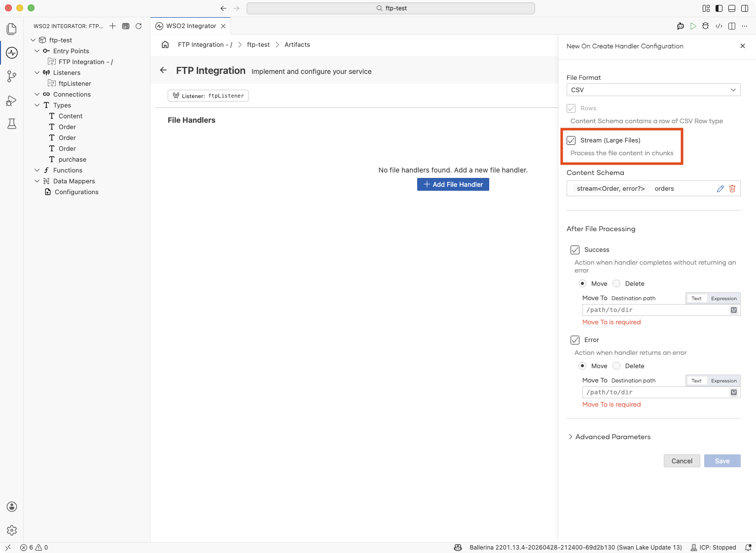Delete the orders content schema trash icon
Image resolution: width=756 pixels, height=553 pixels.
click(x=732, y=189)
